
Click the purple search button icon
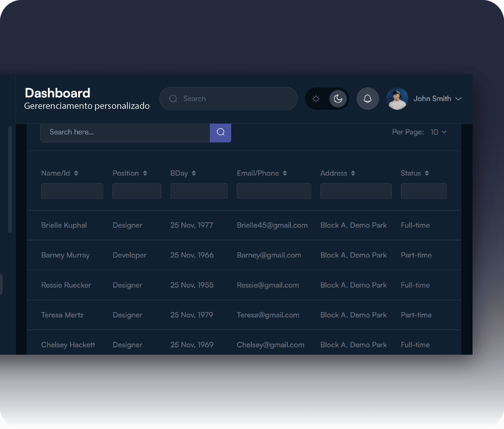pyautogui.click(x=220, y=132)
